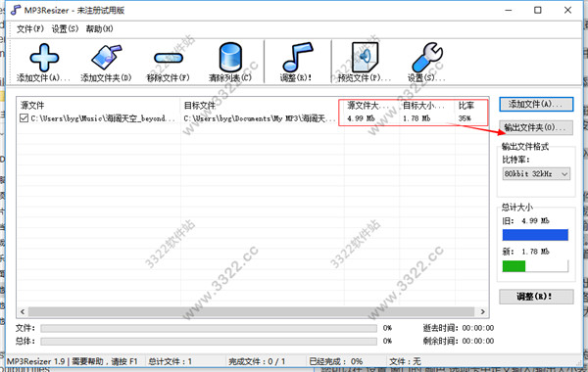Click the 目标文件 column header
This screenshot has height=372, width=588.
(x=200, y=106)
